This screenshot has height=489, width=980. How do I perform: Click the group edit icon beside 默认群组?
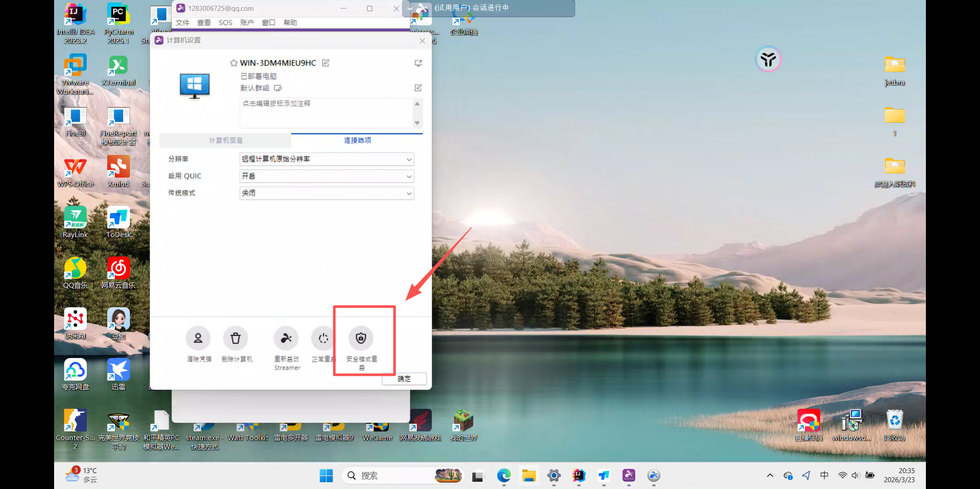click(x=278, y=88)
